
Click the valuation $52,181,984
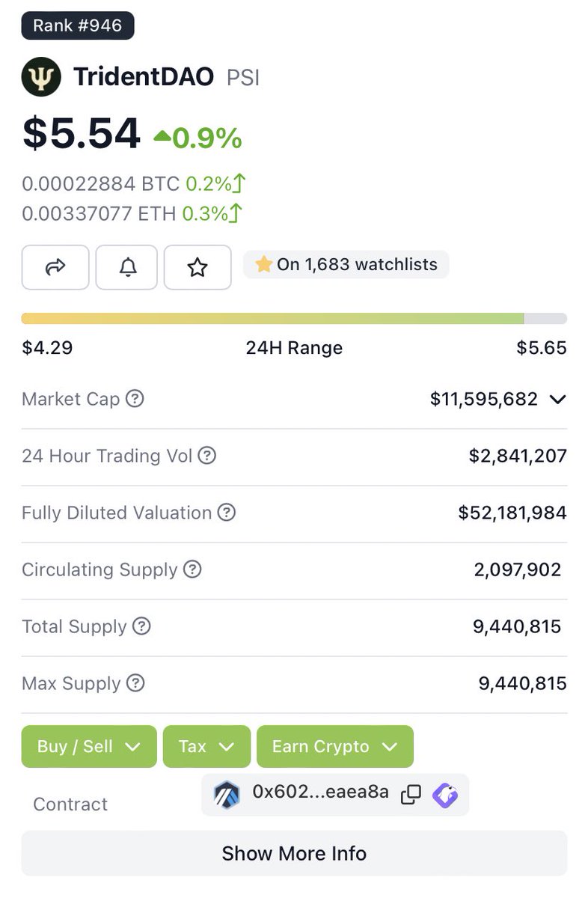(x=512, y=513)
